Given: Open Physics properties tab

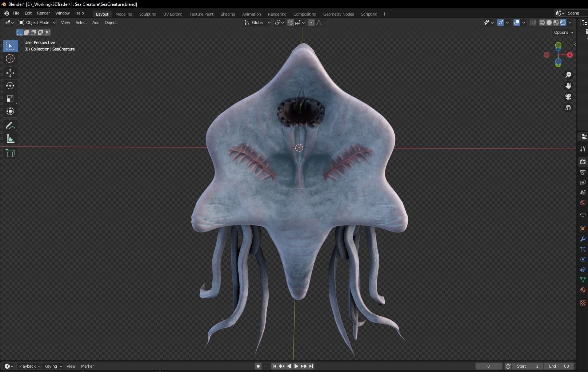Looking at the screenshot, I should point(583,259).
